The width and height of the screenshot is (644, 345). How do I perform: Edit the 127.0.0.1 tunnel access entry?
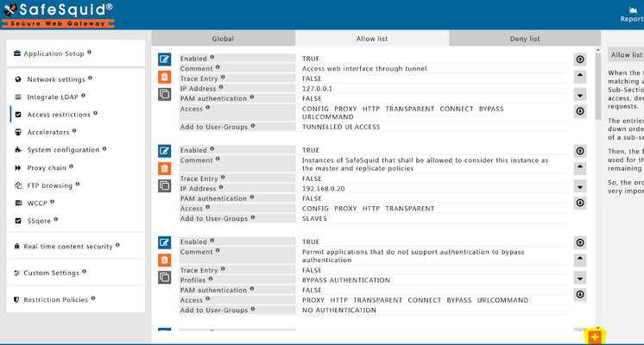click(164, 60)
